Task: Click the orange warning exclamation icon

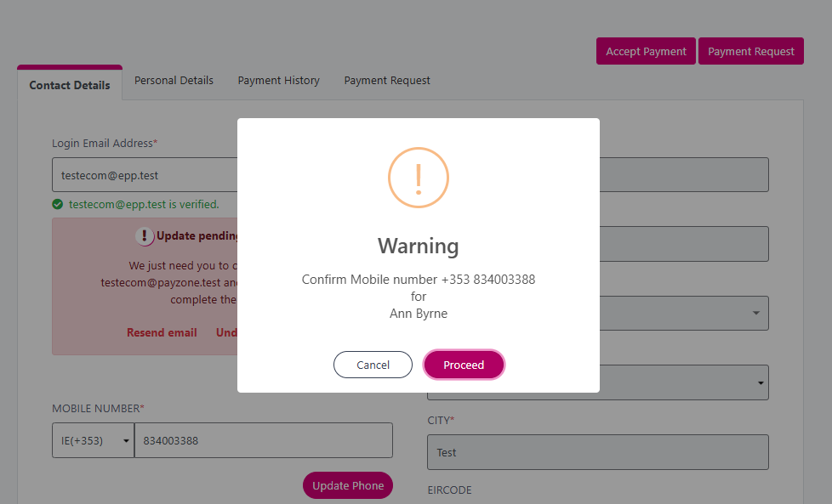Action: point(418,178)
